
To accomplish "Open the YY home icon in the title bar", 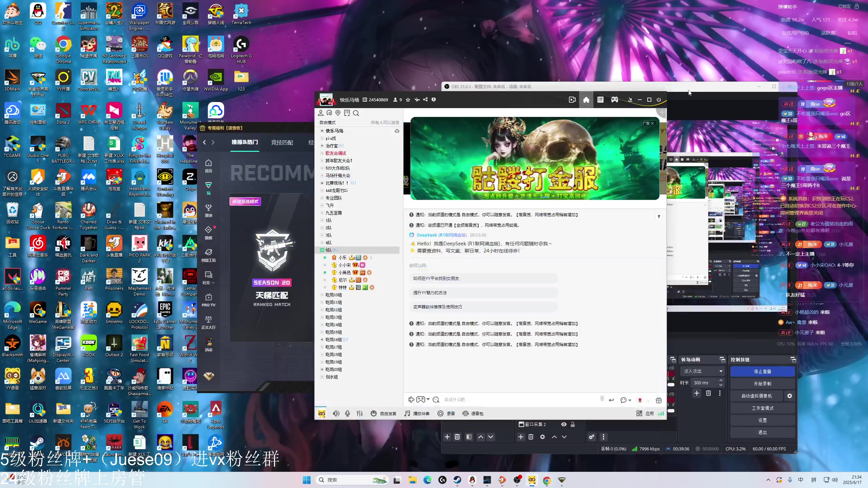I will pos(586,100).
